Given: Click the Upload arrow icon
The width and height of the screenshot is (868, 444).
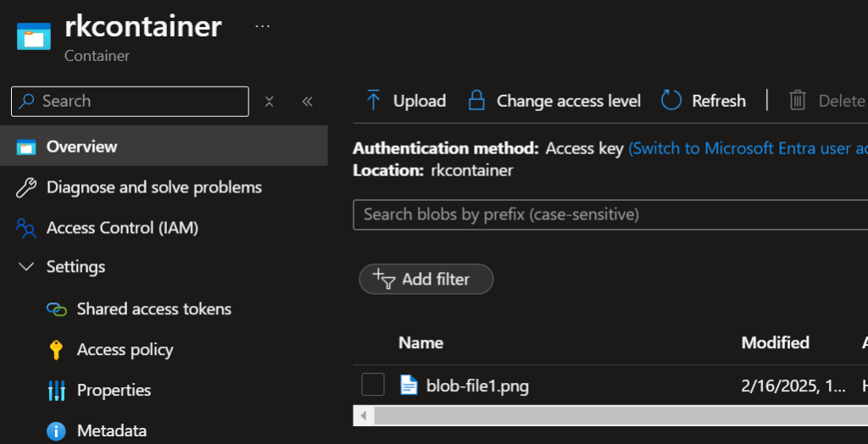Looking at the screenshot, I should pyautogui.click(x=373, y=101).
